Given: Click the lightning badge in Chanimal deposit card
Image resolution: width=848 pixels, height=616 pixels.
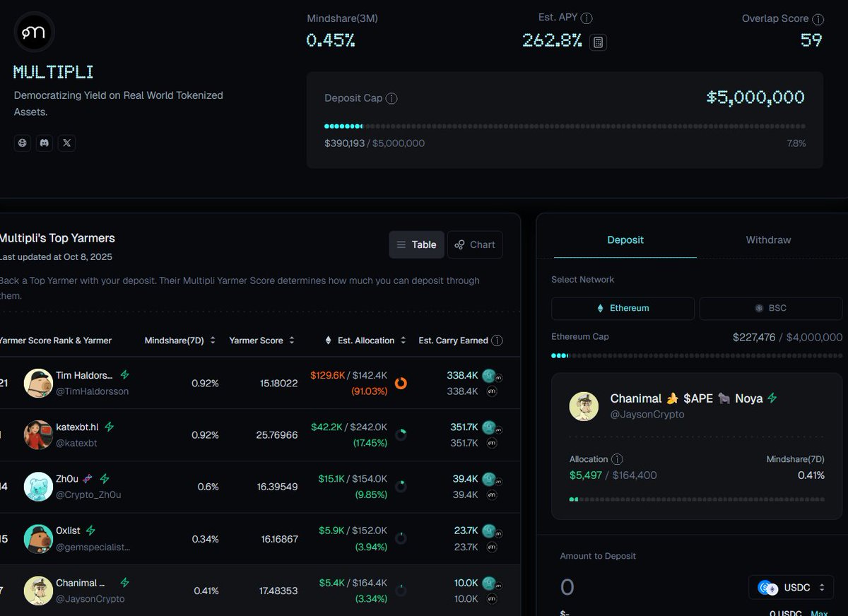Looking at the screenshot, I should point(772,398).
